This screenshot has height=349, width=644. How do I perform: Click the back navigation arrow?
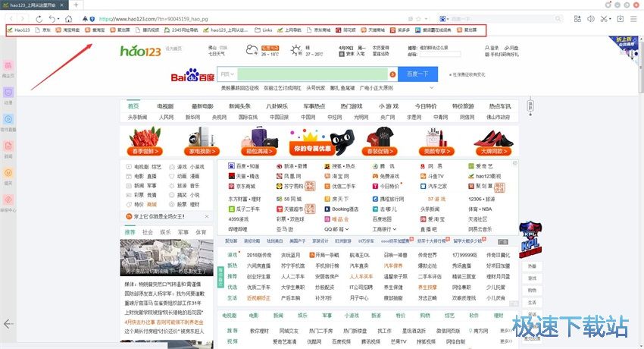click(x=11, y=19)
